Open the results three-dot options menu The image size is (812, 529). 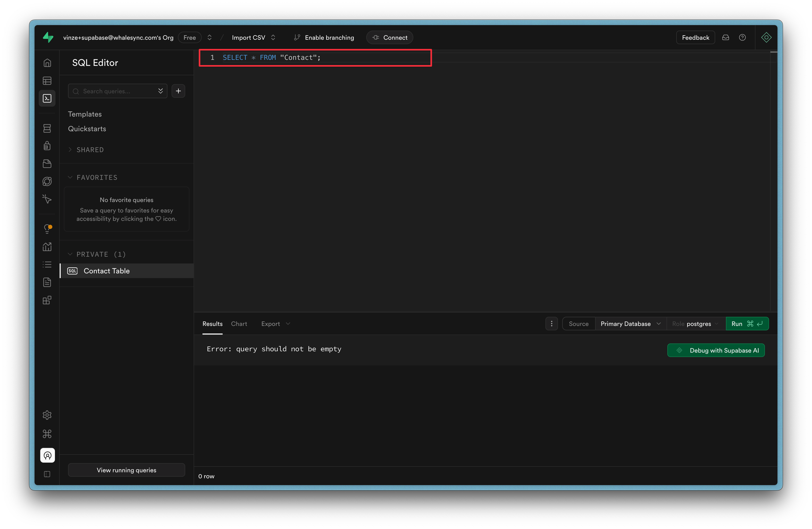[552, 324]
